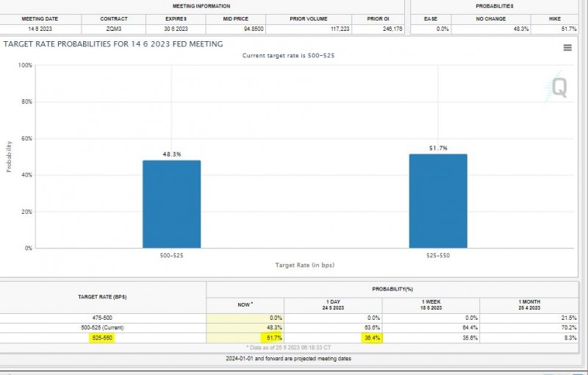Click the NO CHANGE probabilities header

[x=490, y=19]
